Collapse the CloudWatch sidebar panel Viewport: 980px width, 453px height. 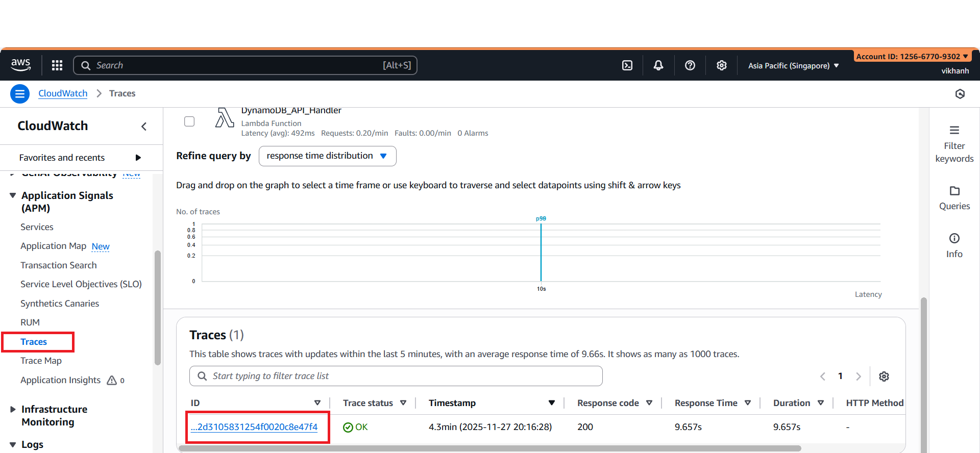[x=144, y=127]
